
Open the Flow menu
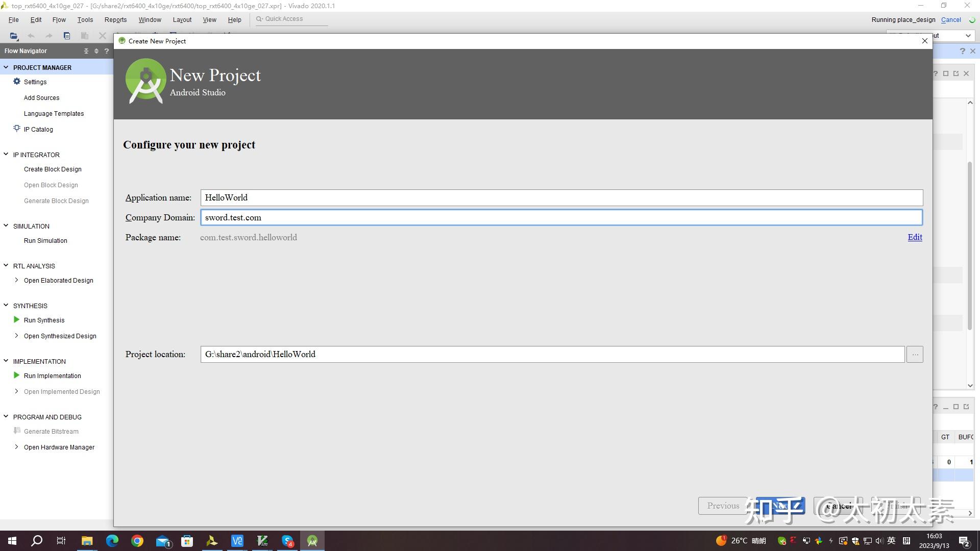59,20
